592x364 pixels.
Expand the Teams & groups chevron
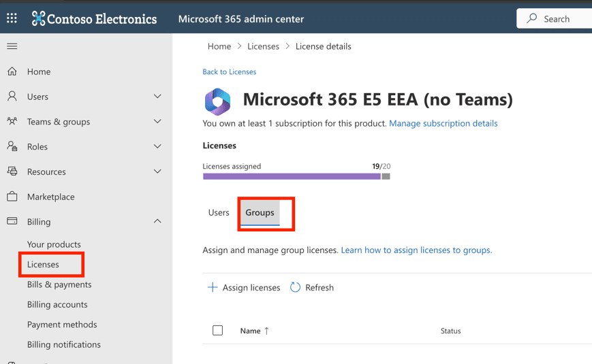[x=157, y=122]
